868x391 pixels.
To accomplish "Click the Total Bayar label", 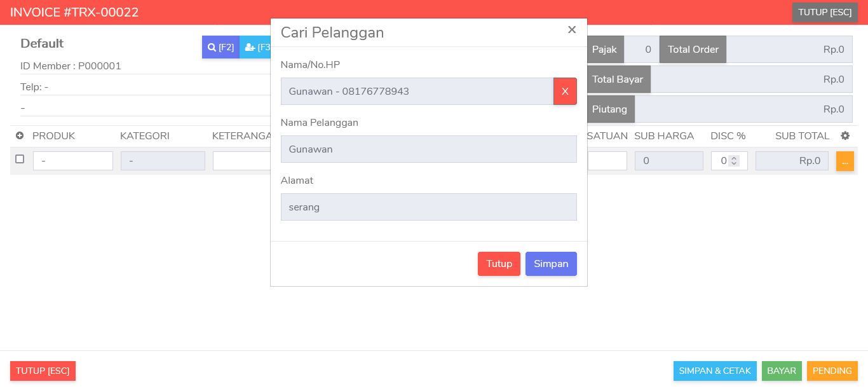I will (x=618, y=79).
